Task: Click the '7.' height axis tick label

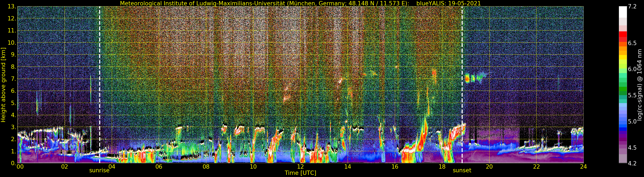Action: 13,79
